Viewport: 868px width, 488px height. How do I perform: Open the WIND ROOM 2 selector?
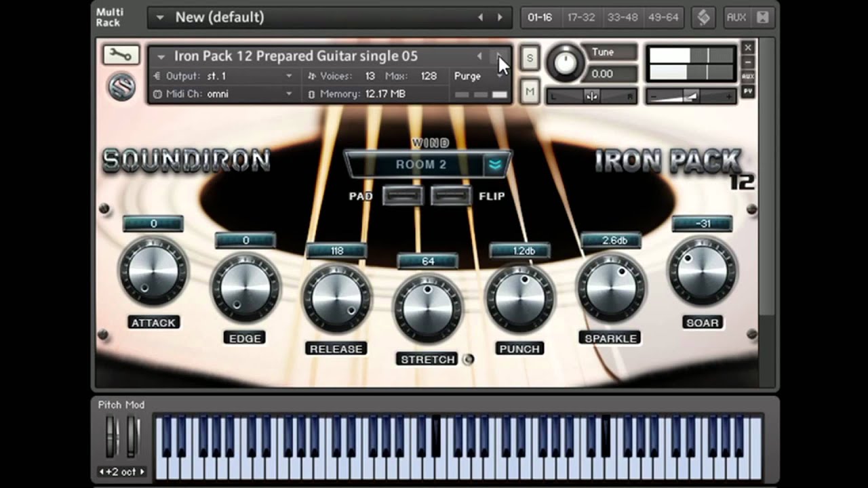pyautogui.click(x=427, y=165)
